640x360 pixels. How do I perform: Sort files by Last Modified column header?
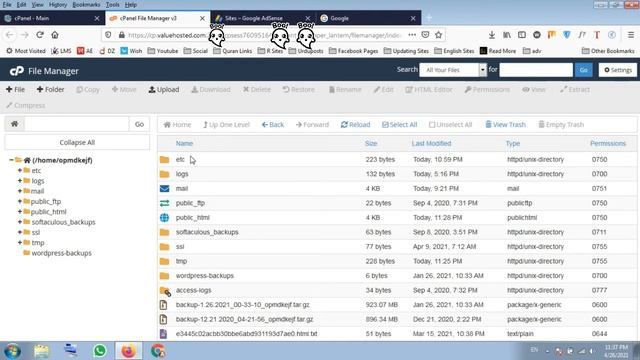click(x=431, y=143)
